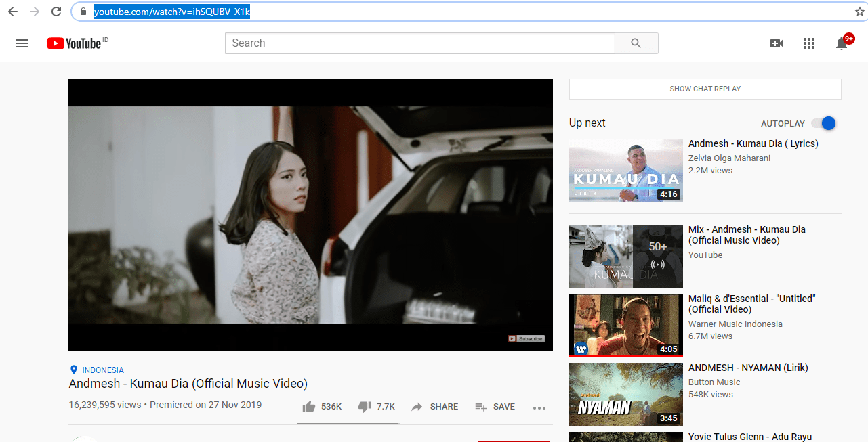Click the Subscribe watermark in video
Viewport: 868px width, 442px height.
(526, 338)
